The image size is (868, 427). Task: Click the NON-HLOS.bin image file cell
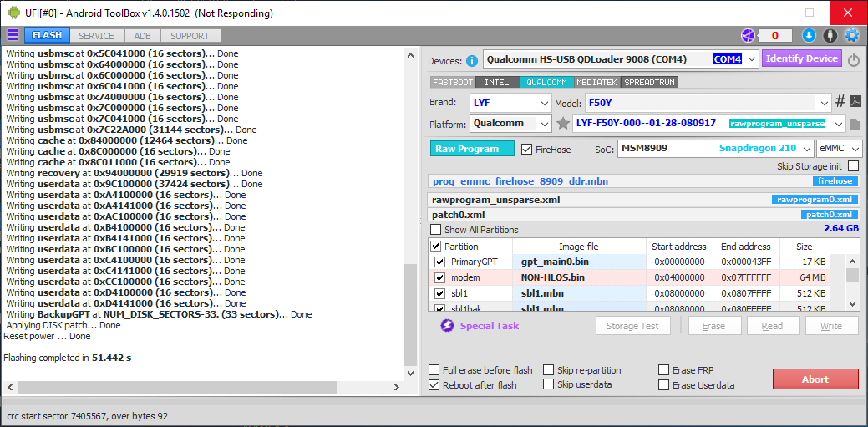[x=579, y=277]
